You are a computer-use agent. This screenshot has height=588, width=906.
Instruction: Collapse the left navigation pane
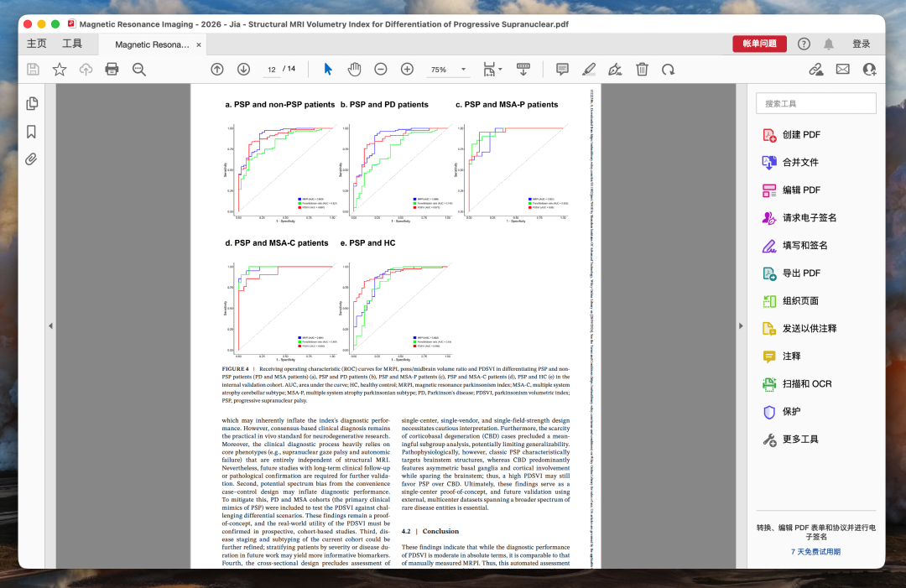(x=51, y=325)
